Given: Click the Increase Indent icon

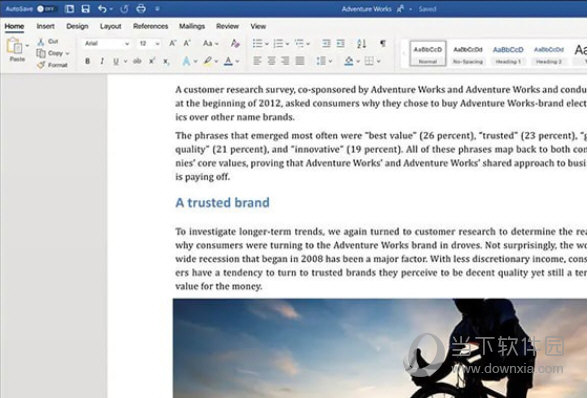Looking at the screenshot, I should 340,44.
